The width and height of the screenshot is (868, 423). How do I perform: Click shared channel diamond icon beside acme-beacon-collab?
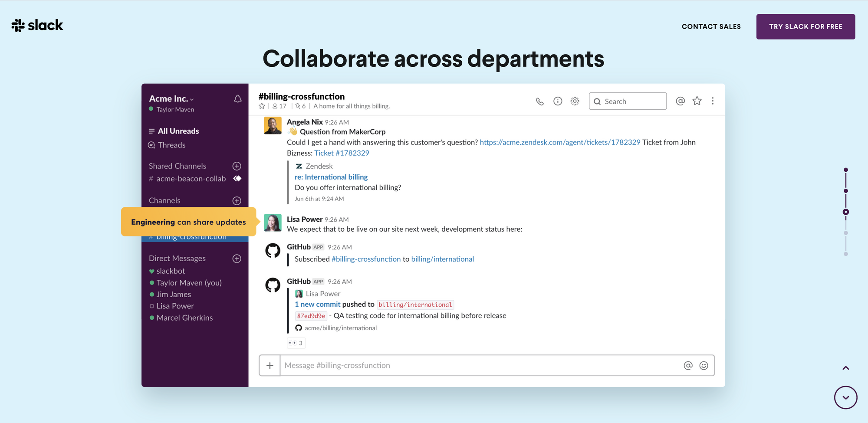pyautogui.click(x=237, y=179)
